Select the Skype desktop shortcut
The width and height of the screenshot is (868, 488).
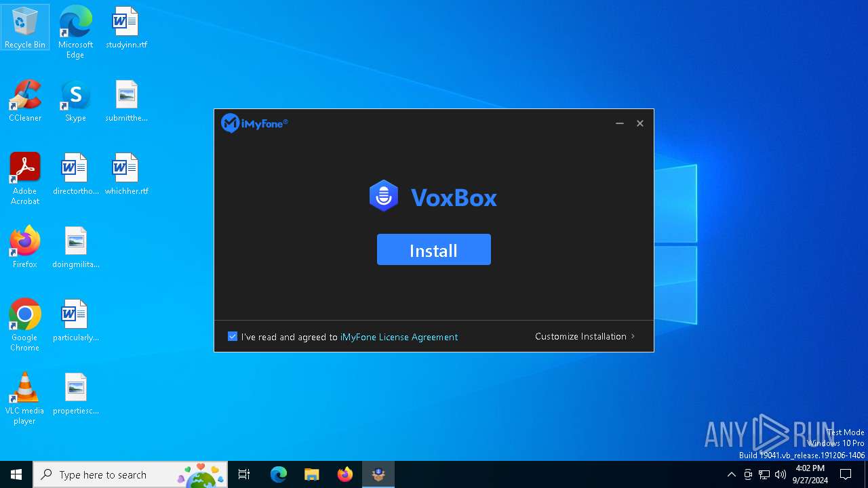point(75,101)
